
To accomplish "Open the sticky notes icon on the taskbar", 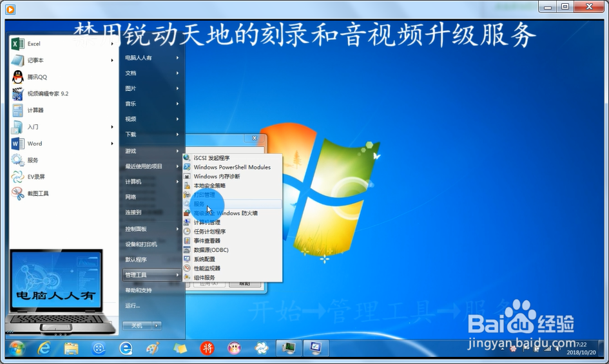I will pos(180,349).
